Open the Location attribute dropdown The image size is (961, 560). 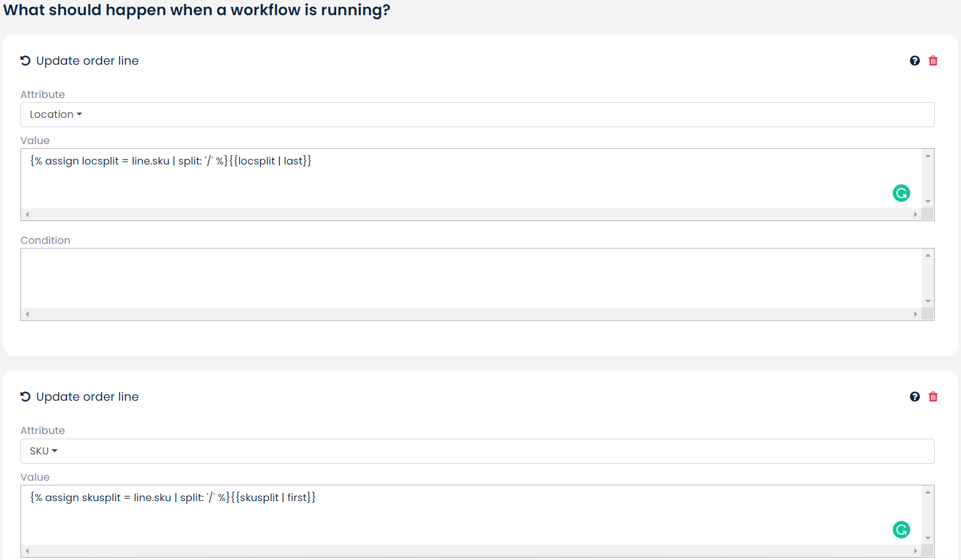[56, 115]
